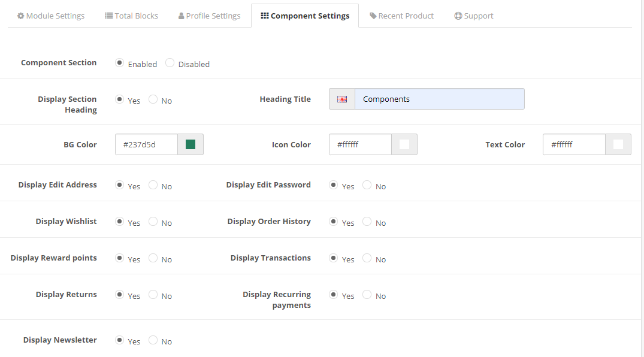
Task: Open the Support tab
Action: (474, 16)
